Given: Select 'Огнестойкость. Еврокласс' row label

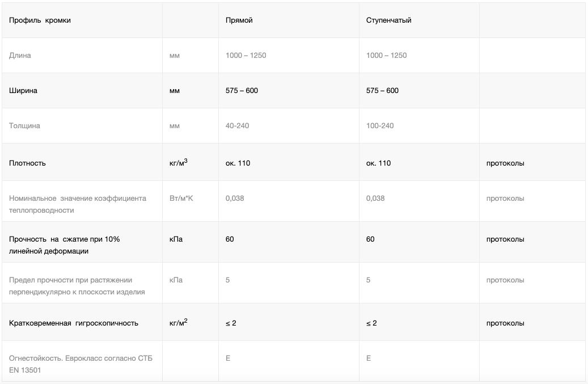Looking at the screenshot, I should [x=81, y=364].
